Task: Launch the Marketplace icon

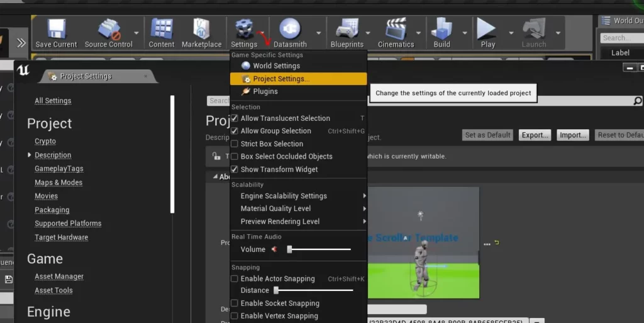Action: (201, 30)
